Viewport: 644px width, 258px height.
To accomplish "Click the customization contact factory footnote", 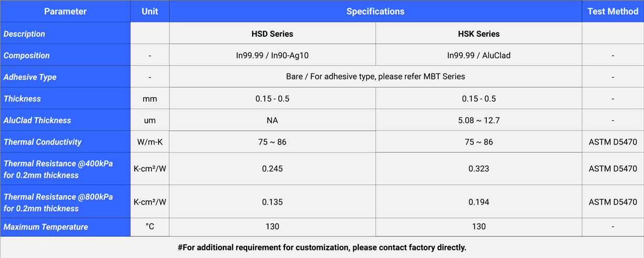I will coord(322,247).
